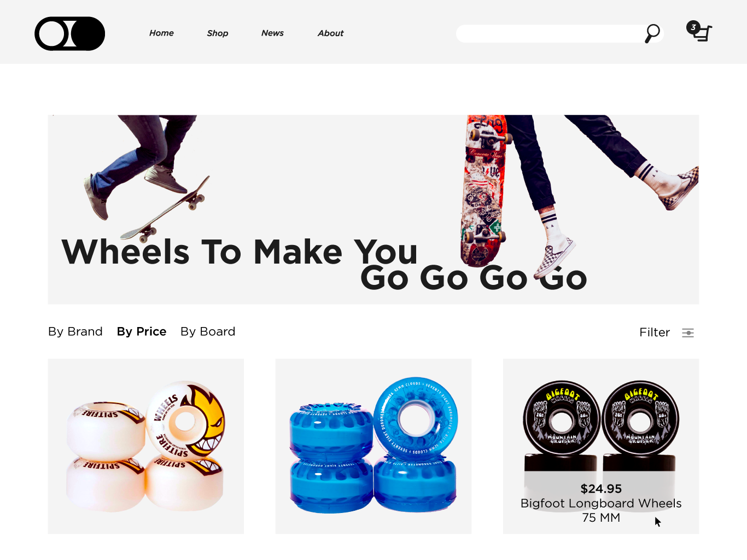Open the Shop menu item
747x560 pixels.
[x=218, y=33]
